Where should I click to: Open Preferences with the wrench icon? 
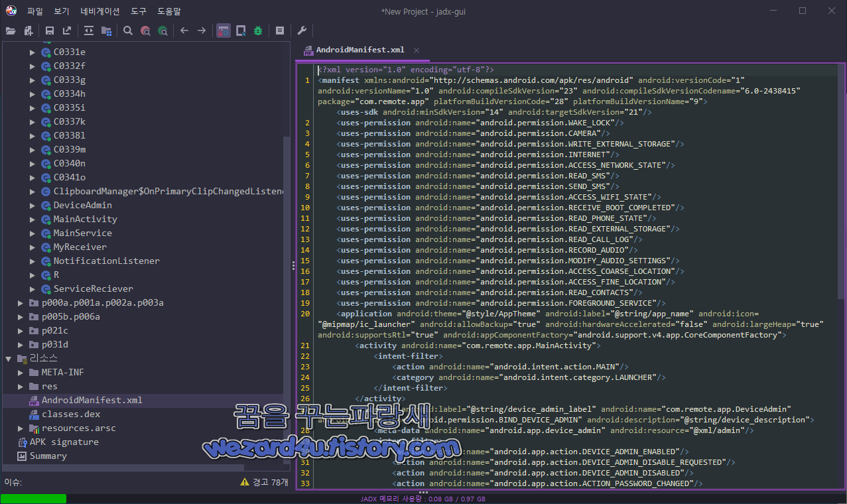coord(301,31)
